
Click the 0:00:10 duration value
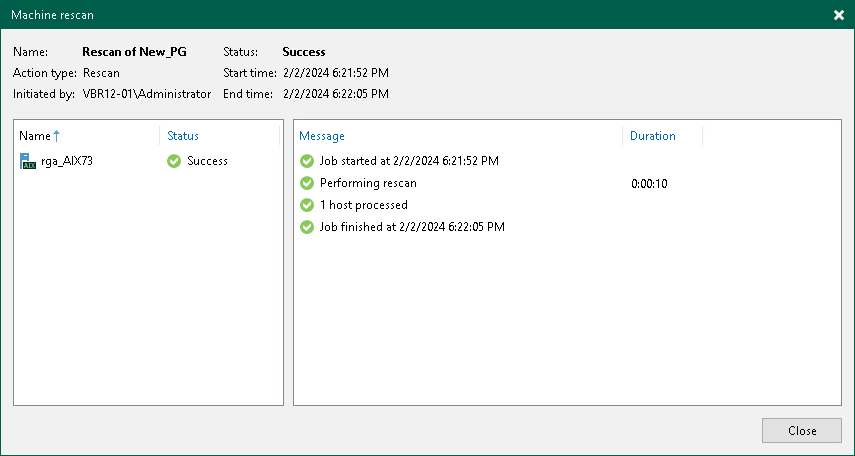[649, 183]
